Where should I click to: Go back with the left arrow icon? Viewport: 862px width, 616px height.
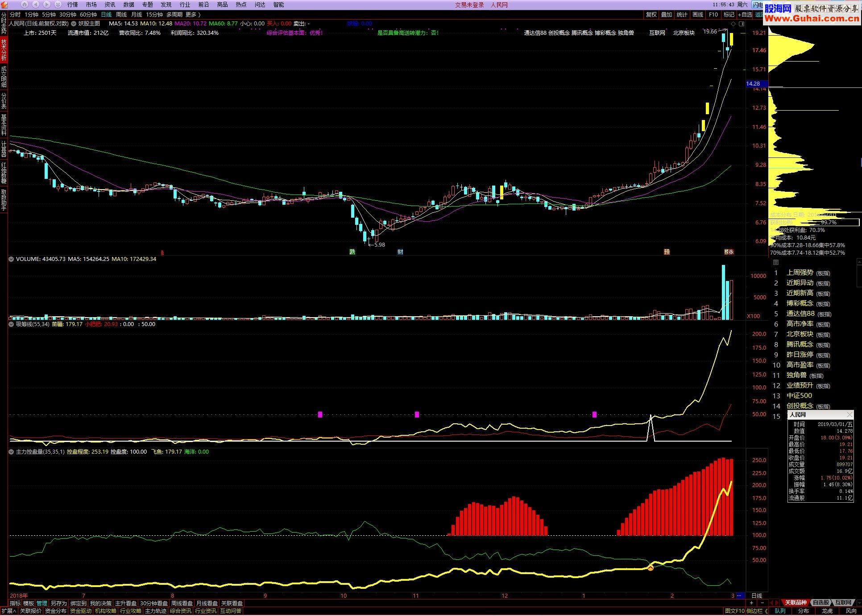tap(35, 4)
